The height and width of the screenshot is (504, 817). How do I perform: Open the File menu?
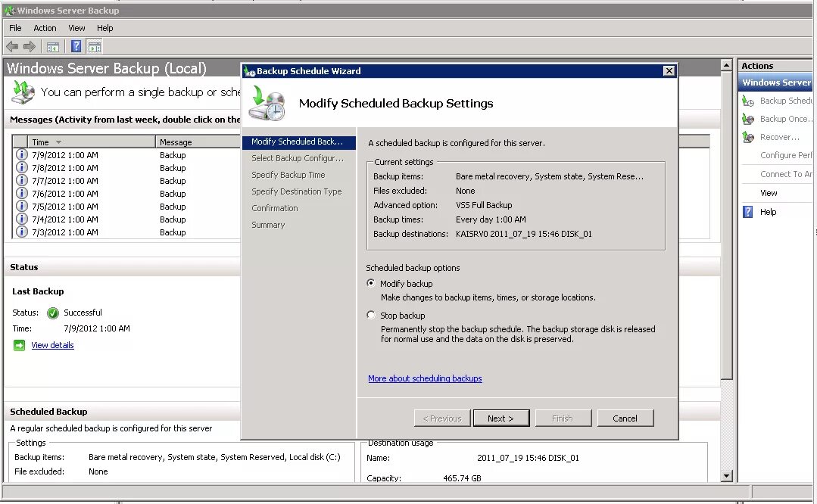click(15, 28)
